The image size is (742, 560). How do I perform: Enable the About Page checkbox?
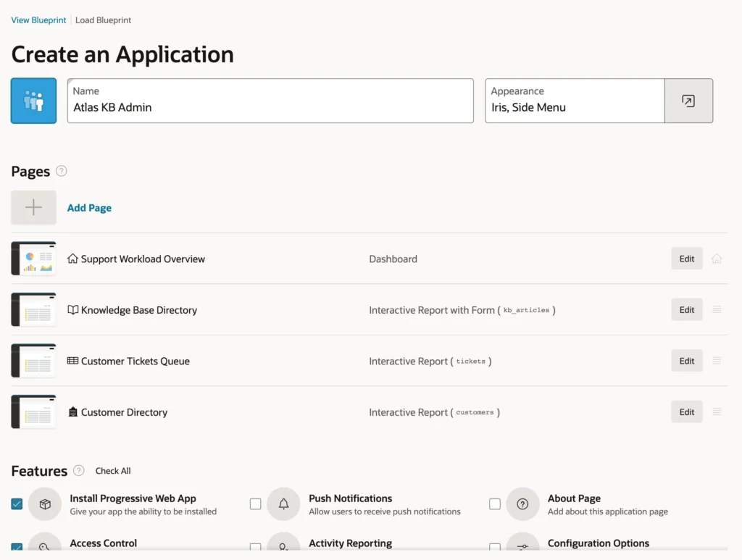494,504
